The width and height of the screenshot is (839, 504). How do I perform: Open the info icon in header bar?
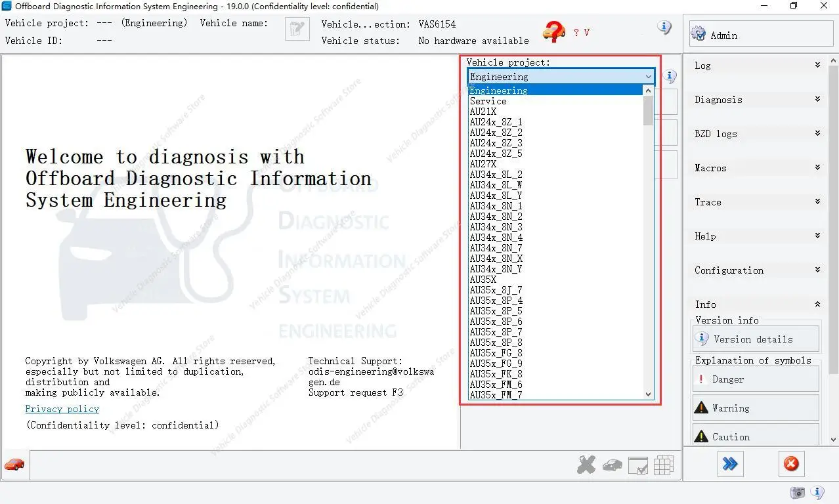tap(664, 28)
